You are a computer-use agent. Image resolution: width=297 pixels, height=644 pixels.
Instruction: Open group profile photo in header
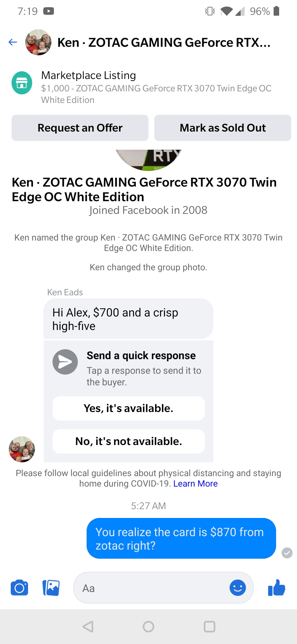tap(38, 42)
